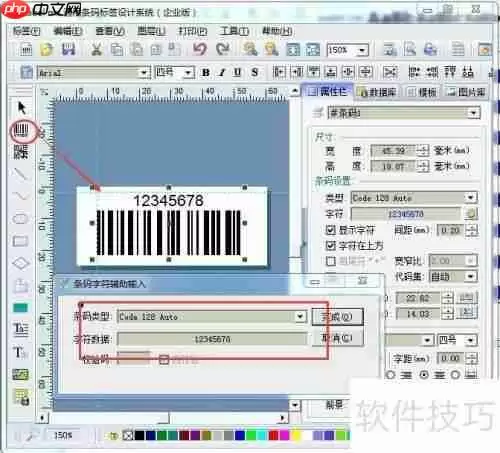The width and height of the screenshot is (500, 453).
Task: Switch to the 模板 tab
Action: coord(421,92)
